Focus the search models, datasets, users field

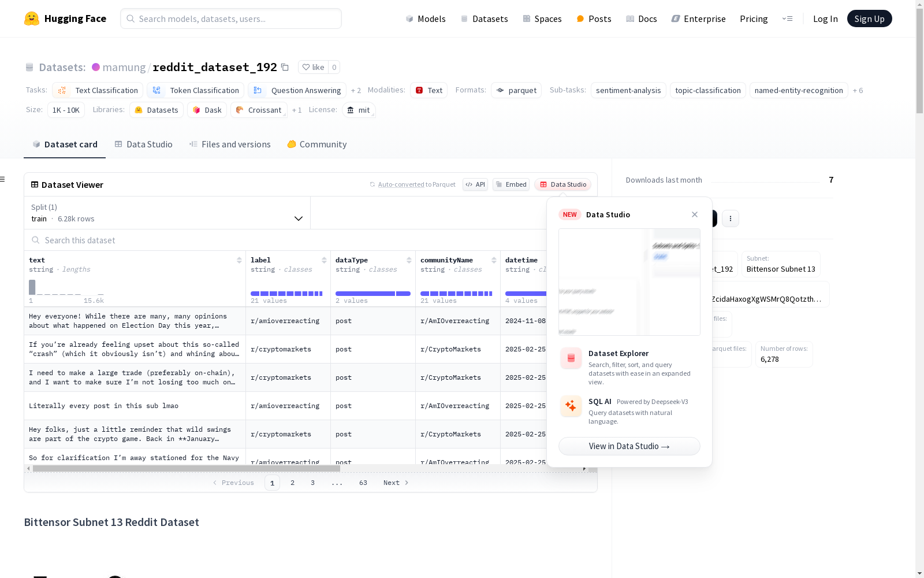click(x=231, y=18)
